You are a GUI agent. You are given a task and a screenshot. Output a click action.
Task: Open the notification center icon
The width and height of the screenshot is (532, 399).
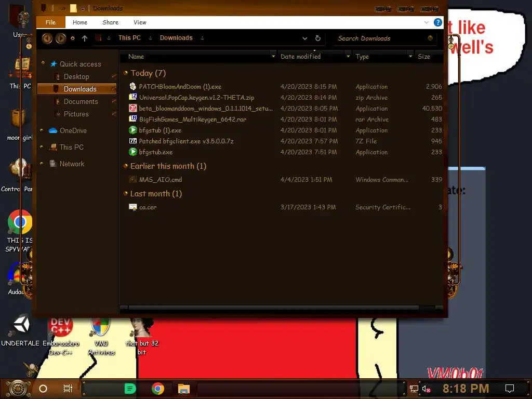(x=509, y=389)
